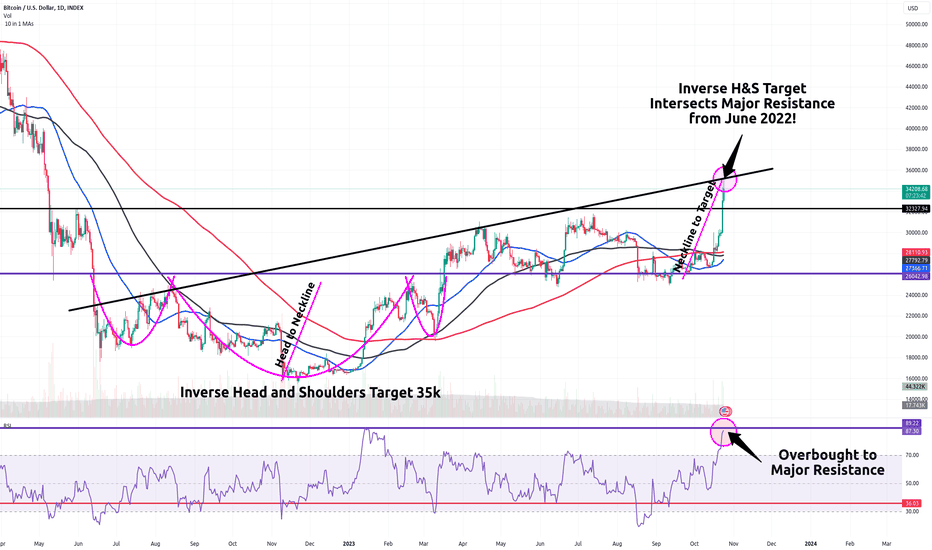The image size is (932, 550).
Task: Click the flag event icon above RSI pane
Action: [725, 411]
